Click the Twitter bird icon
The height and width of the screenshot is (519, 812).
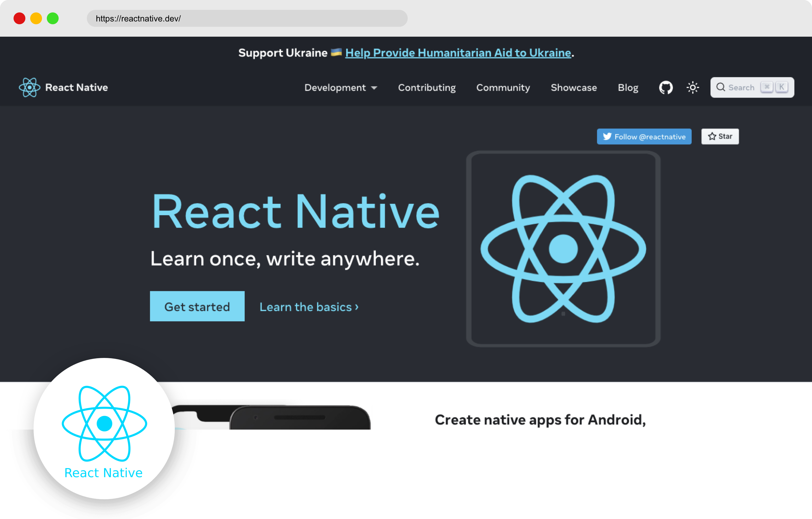click(607, 136)
